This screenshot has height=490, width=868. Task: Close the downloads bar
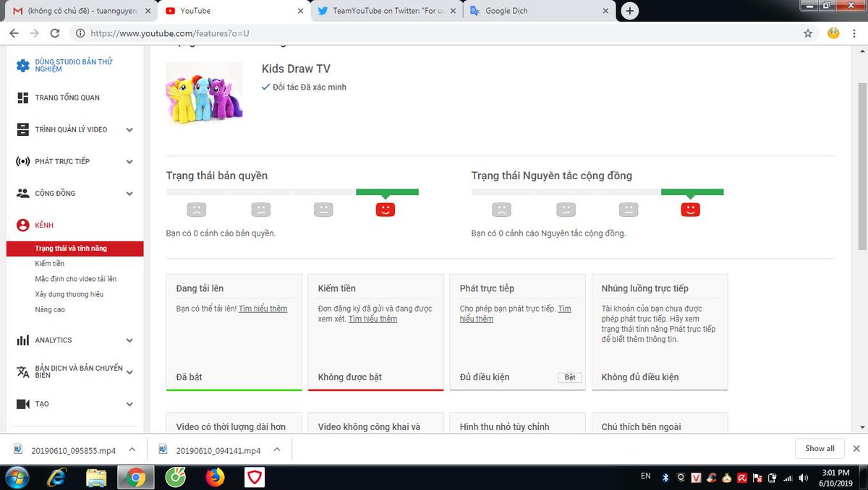pyautogui.click(x=857, y=449)
